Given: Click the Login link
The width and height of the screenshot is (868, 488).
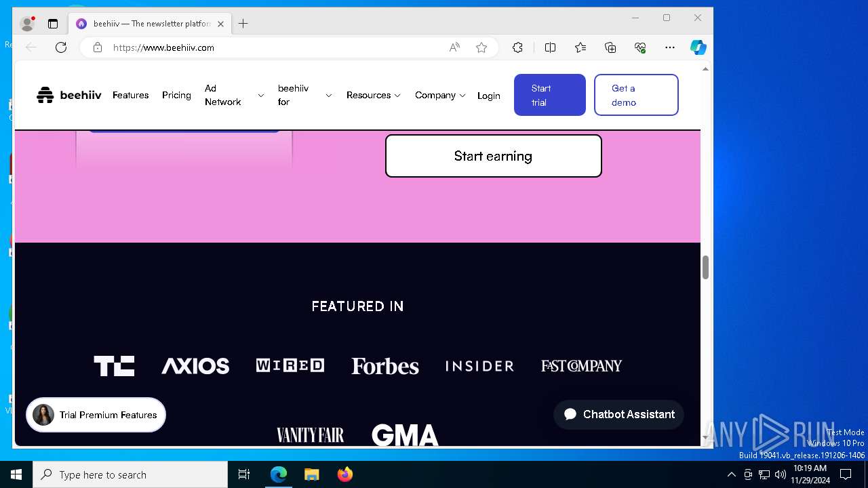Looking at the screenshot, I should pos(488,96).
